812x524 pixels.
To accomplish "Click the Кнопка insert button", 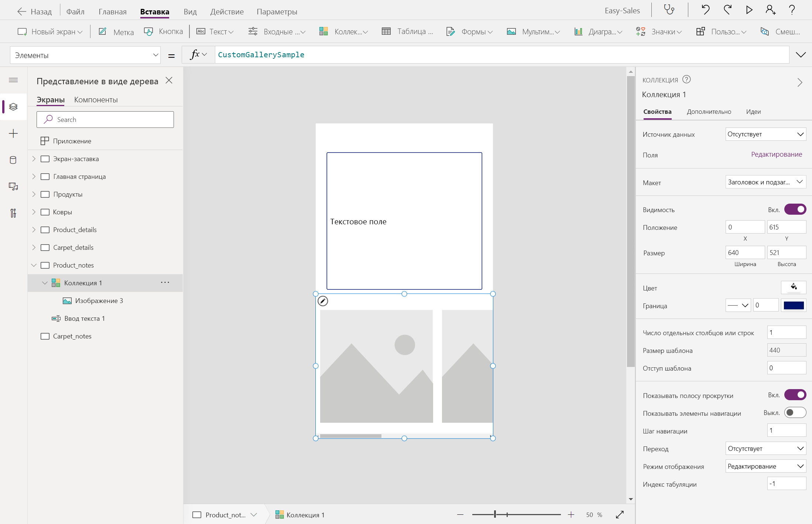I will (x=164, y=32).
